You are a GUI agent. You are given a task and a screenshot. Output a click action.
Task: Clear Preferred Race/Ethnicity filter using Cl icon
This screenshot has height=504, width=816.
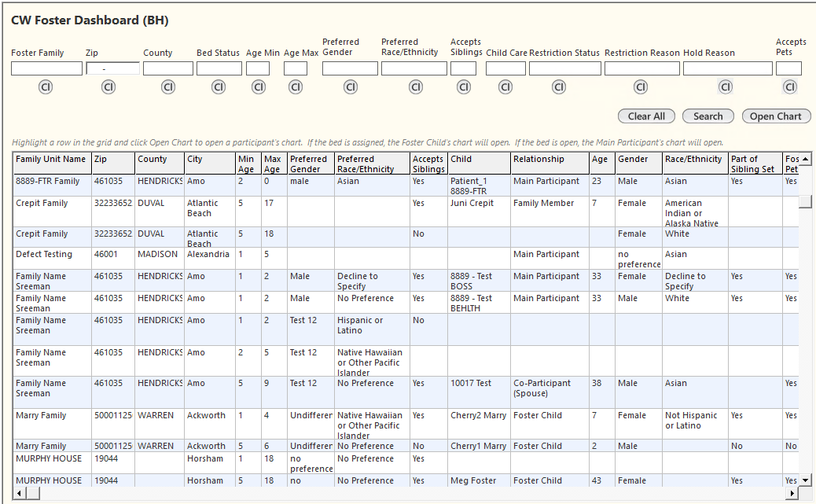(416, 87)
